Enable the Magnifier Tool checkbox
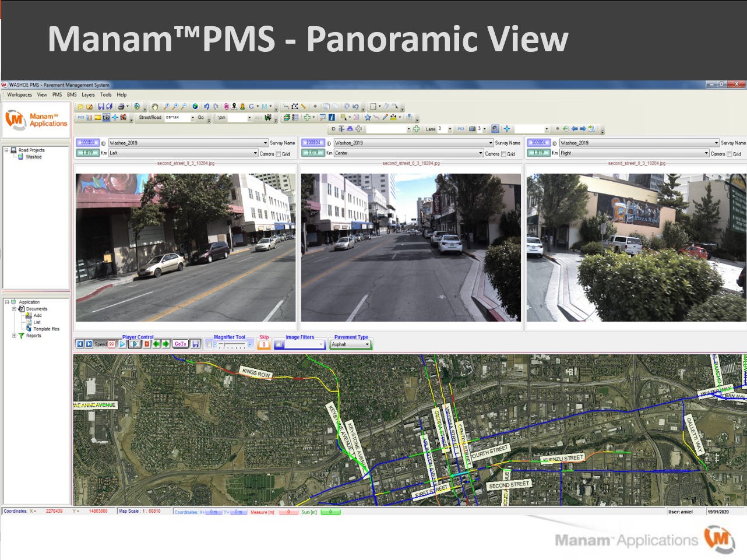Screen dimensions: 747x560 tap(209, 344)
